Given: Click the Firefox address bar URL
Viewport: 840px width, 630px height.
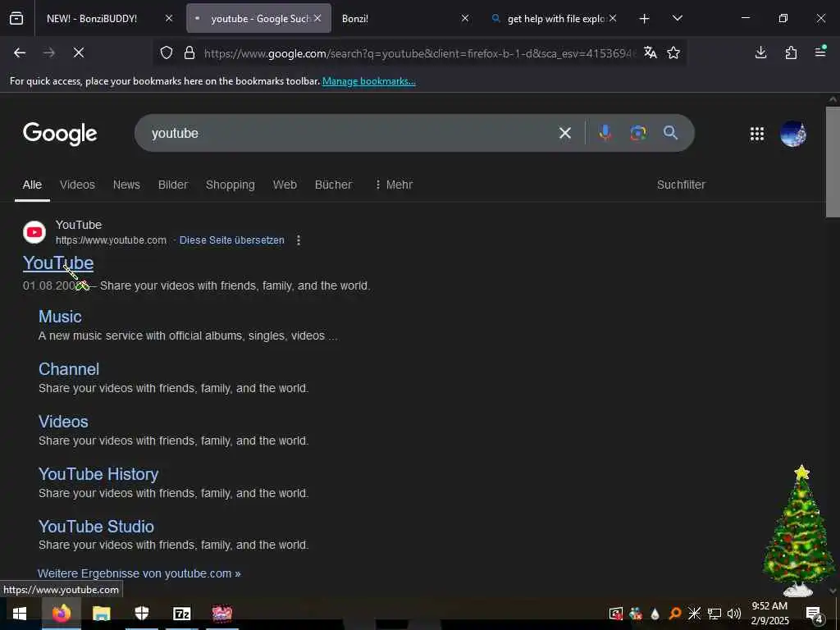Looking at the screenshot, I should [420, 53].
